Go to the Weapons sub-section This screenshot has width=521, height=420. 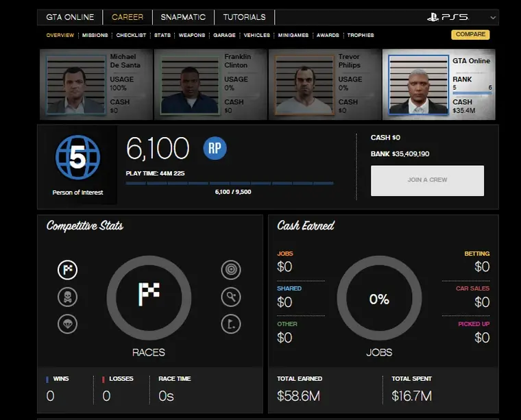coord(191,35)
